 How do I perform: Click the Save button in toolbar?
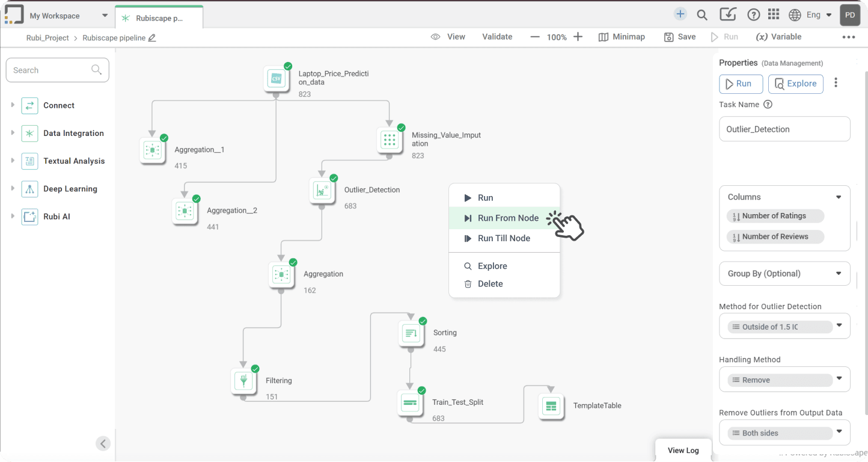coord(680,37)
